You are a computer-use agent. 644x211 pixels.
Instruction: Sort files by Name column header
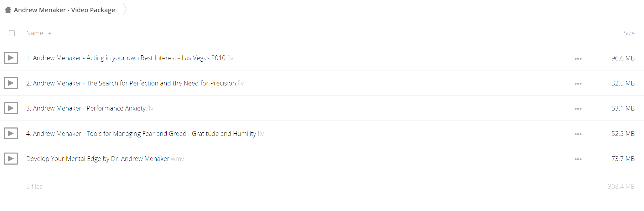point(35,33)
